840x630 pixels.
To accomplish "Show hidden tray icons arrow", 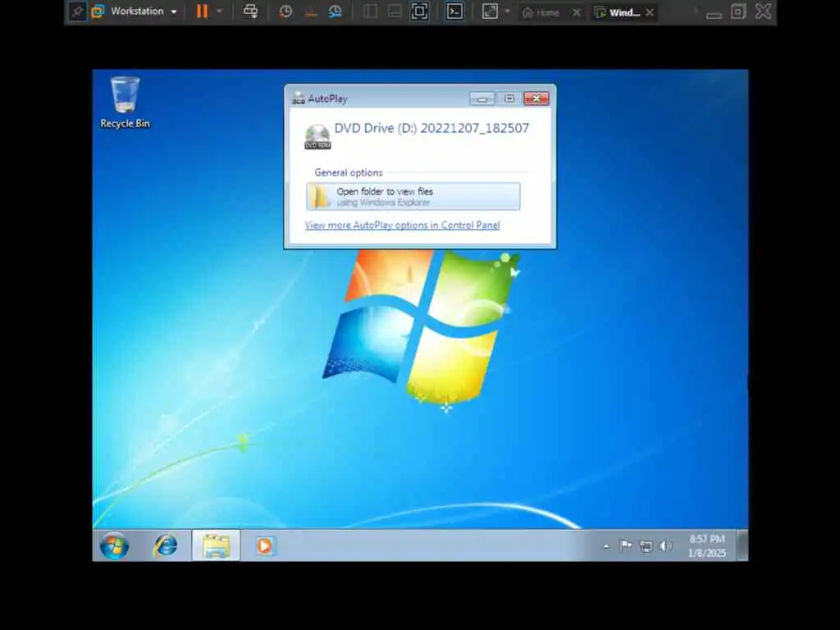I will tap(606, 546).
